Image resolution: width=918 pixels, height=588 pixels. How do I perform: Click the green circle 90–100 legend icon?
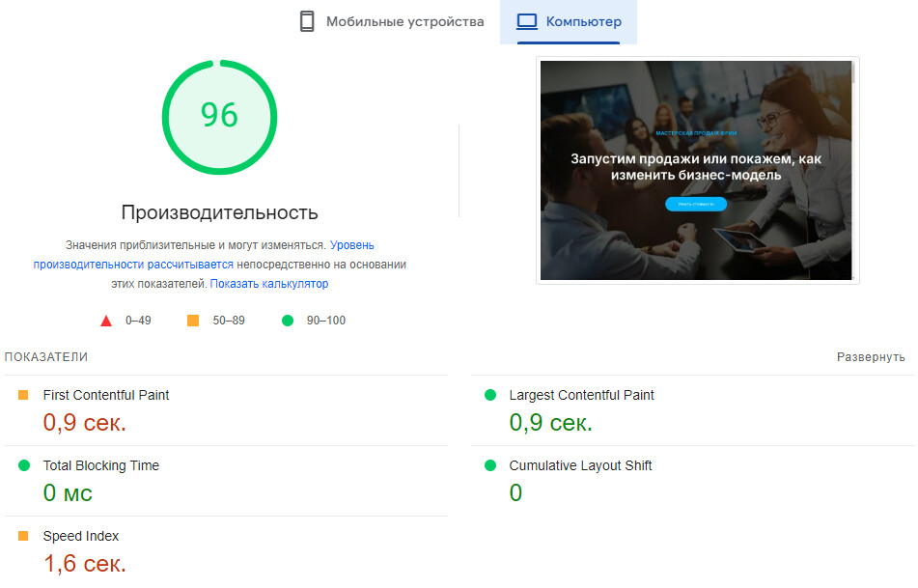[x=288, y=321]
